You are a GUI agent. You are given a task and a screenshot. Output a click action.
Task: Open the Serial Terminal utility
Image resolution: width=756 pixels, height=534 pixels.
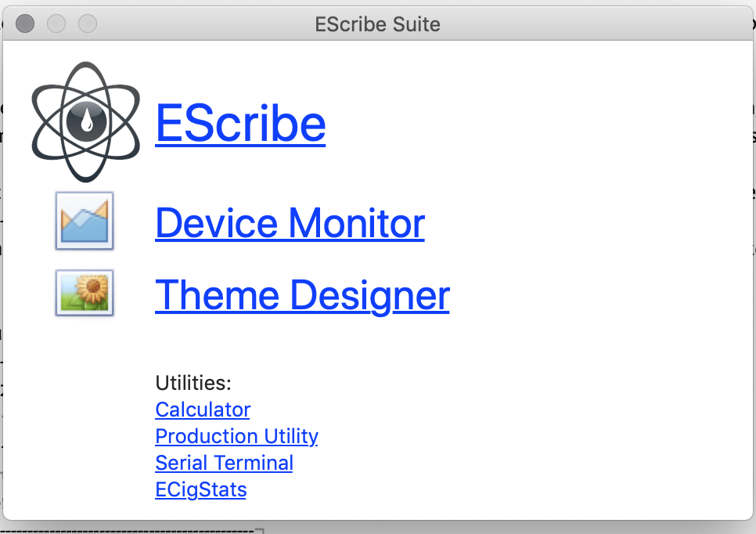click(x=224, y=463)
